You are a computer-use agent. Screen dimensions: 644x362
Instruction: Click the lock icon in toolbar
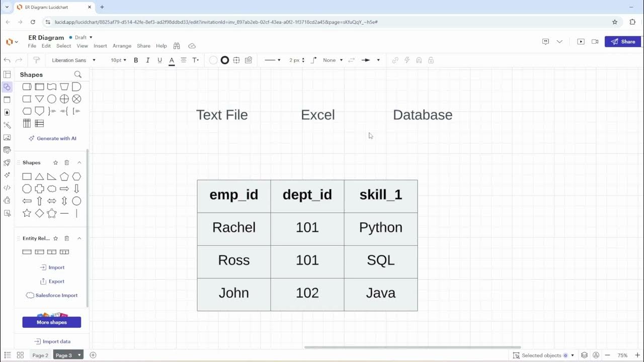pyautogui.click(x=431, y=60)
